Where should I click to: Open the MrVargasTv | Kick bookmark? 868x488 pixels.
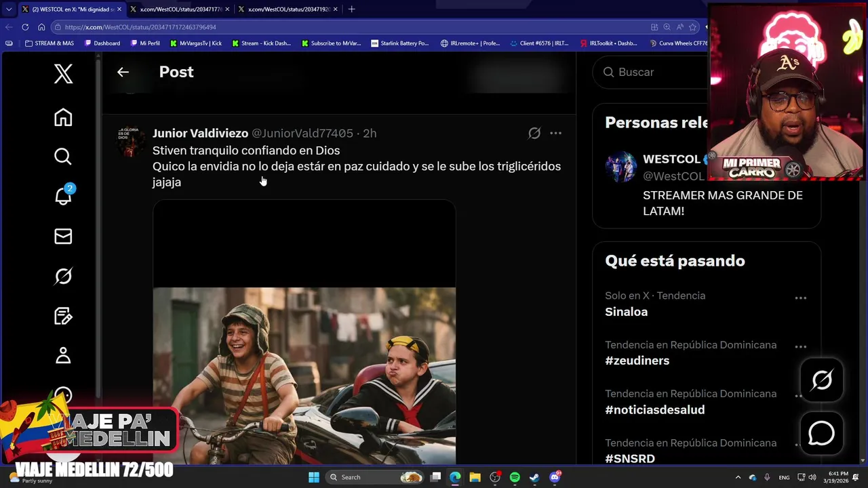pos(196,43)
